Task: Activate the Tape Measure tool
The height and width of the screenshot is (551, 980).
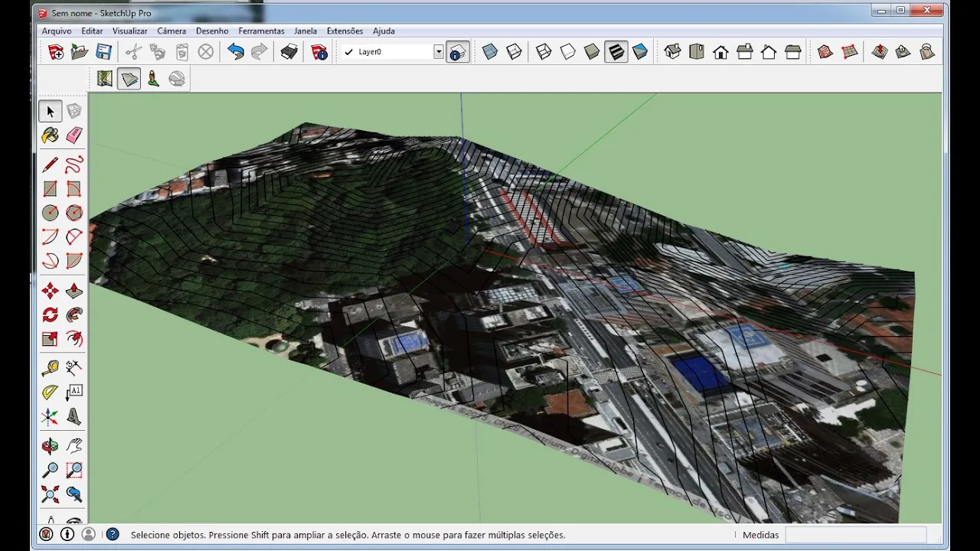Action: click(x=50, y=368)
